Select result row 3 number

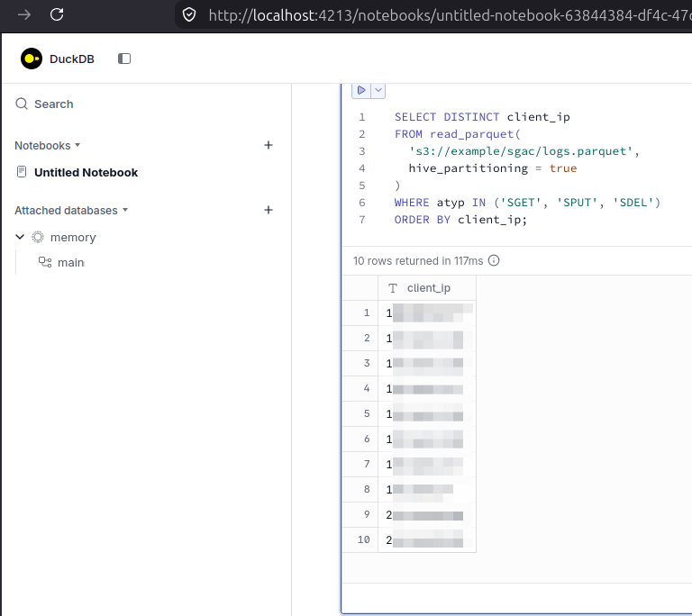click(367, 363)
